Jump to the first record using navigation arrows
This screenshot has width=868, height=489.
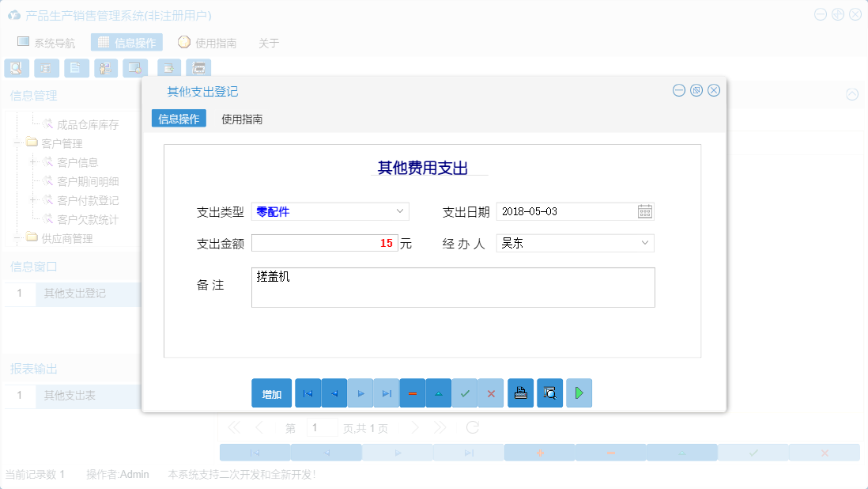(x=308, y=392)
